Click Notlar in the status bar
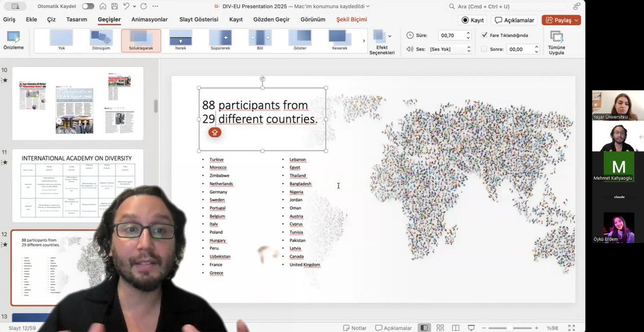 point(355,328)
